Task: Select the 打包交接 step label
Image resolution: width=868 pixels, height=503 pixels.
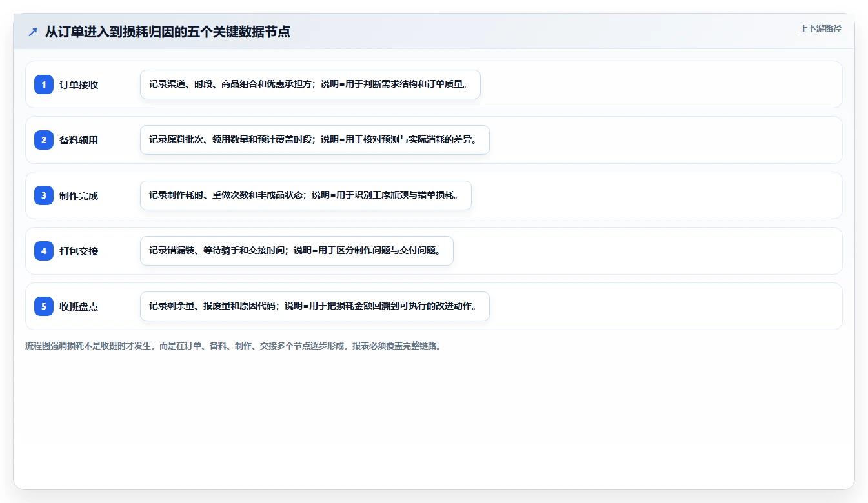Action: pyautogui.click(x=79, y=251)
